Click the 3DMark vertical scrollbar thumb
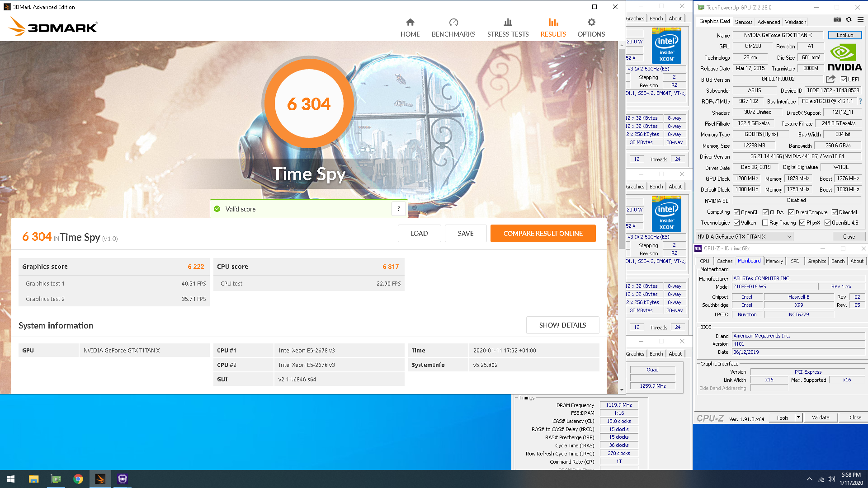Viewport: 868px width, 488px height. click(x=622, y=149)
